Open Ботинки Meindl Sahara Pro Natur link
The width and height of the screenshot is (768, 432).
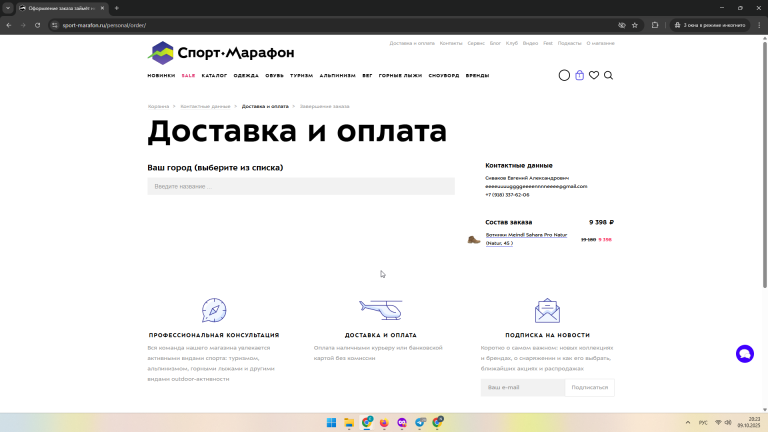pos(526,239)
